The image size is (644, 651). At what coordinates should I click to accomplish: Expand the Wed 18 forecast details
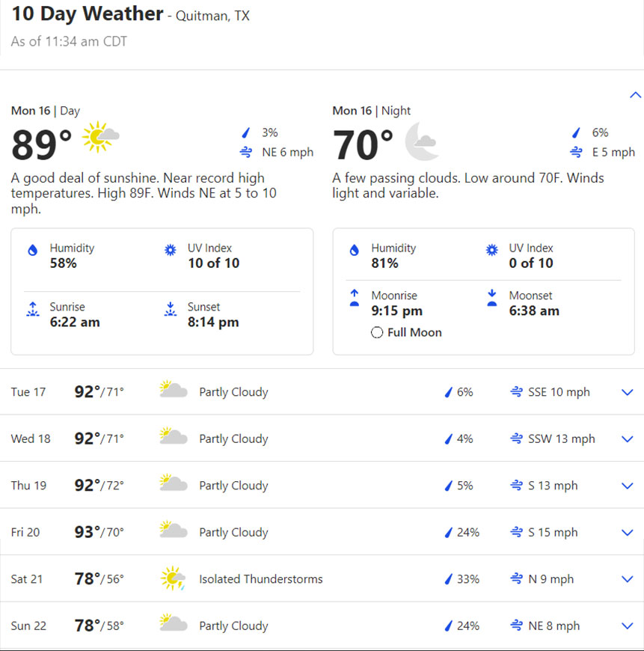click(628, 438)
